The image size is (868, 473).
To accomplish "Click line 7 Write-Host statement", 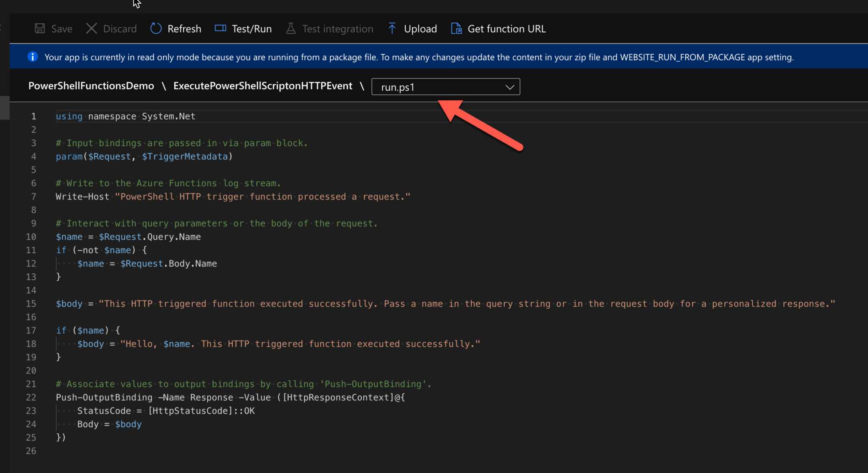I will [233, 196].
